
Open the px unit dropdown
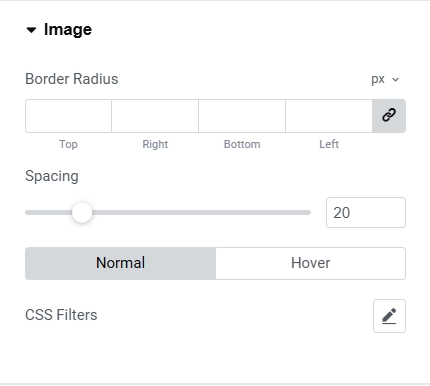tap(385, 79)
